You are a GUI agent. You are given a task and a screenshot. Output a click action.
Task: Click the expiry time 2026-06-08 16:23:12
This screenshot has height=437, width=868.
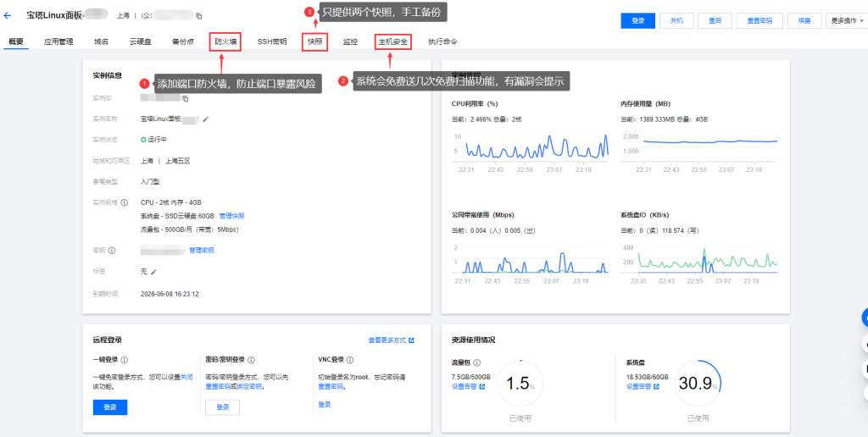170,294
